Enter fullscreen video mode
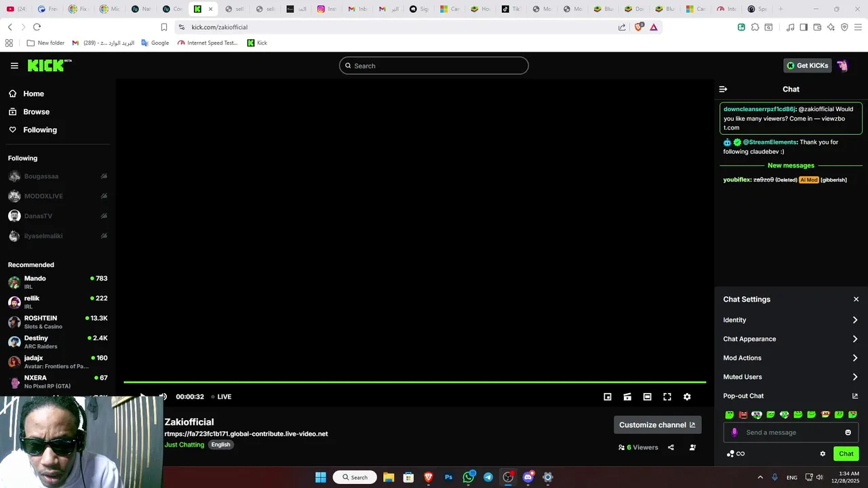The width and height of the screenshot is (868, 488). 667,396
